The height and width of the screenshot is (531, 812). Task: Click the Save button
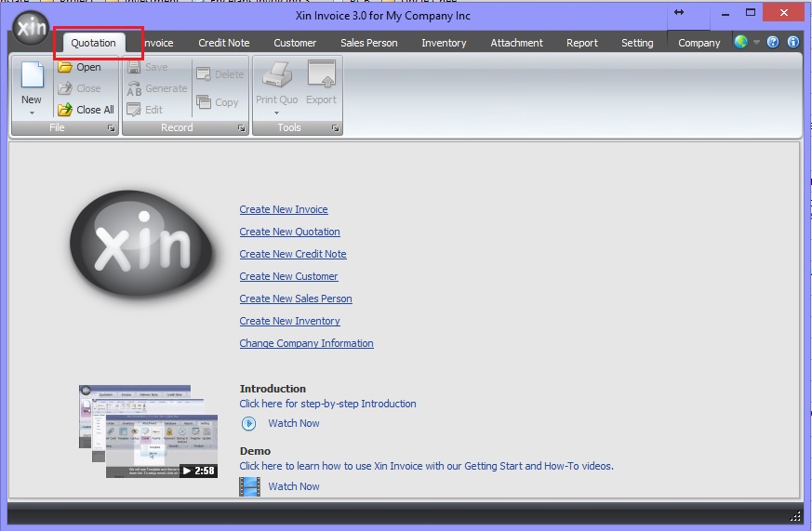(x=148, y=67)
